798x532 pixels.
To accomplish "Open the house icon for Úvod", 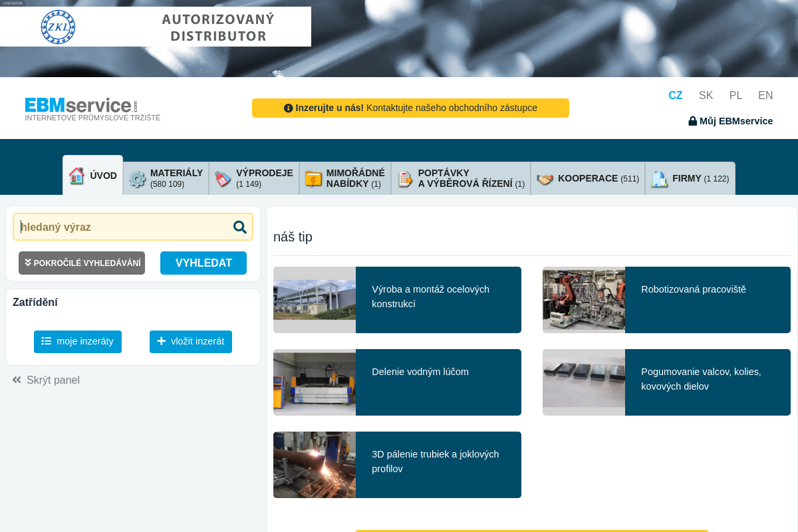I will coord(77,176).
